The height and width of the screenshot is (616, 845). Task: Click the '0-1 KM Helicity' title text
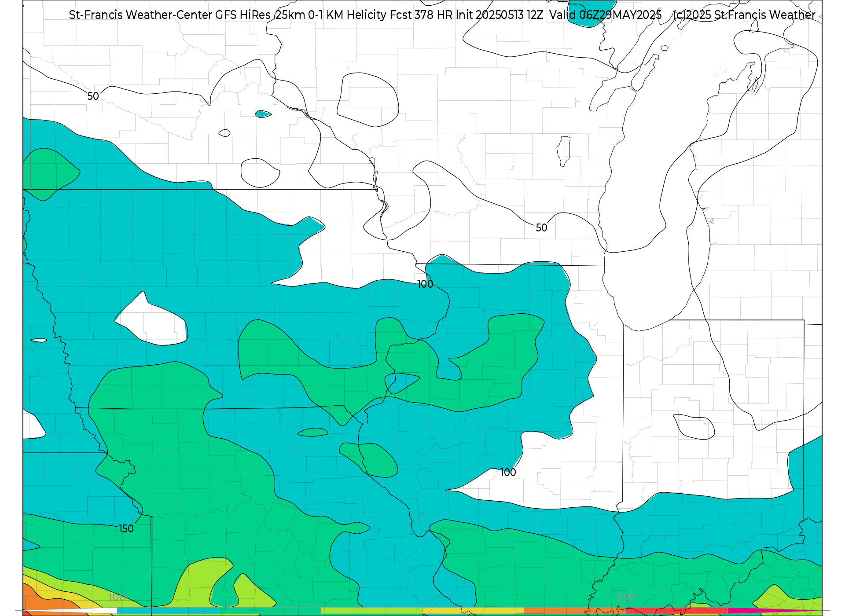[347, 15]
